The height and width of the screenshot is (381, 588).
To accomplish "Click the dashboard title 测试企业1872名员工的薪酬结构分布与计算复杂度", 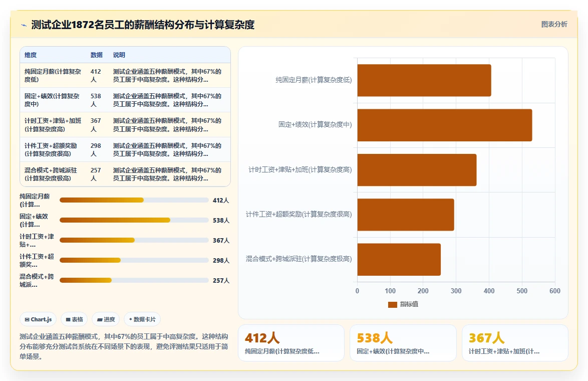I will tap(143, 25).
